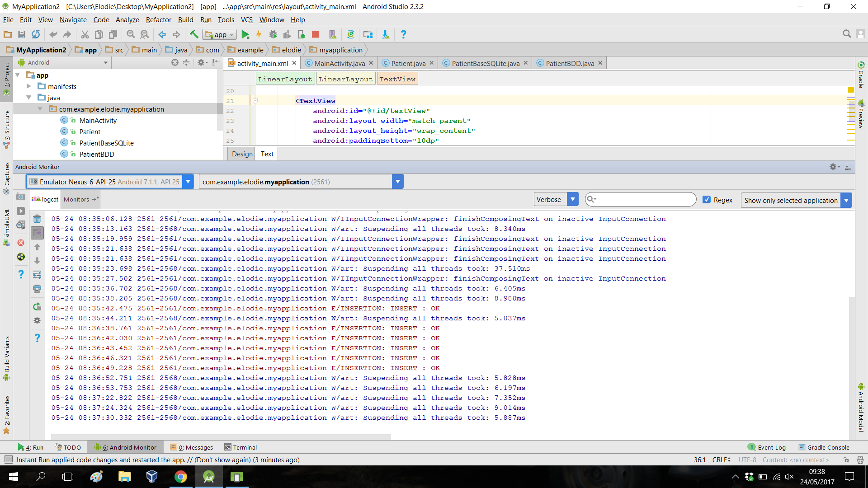Open File Explorer from the taskbar
Image resolution: width=868 pixels, height=488 pixels.
[x=124, y=477]
